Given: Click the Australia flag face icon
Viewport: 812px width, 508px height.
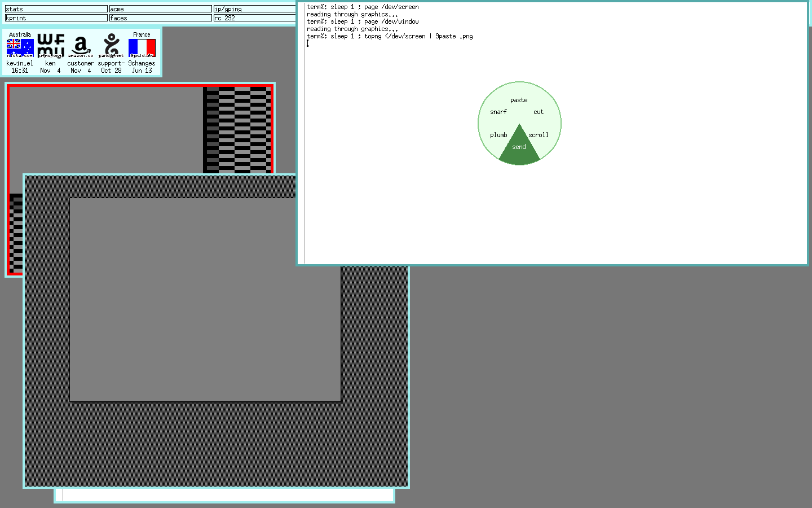Looking at the screenshot, I should click(20, 48).
